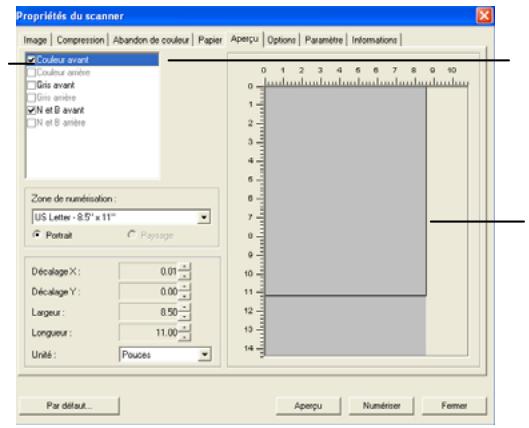This screenshot has height=428, width=529.
Task: Decrease the Décalage Y value
Action: 184,296
